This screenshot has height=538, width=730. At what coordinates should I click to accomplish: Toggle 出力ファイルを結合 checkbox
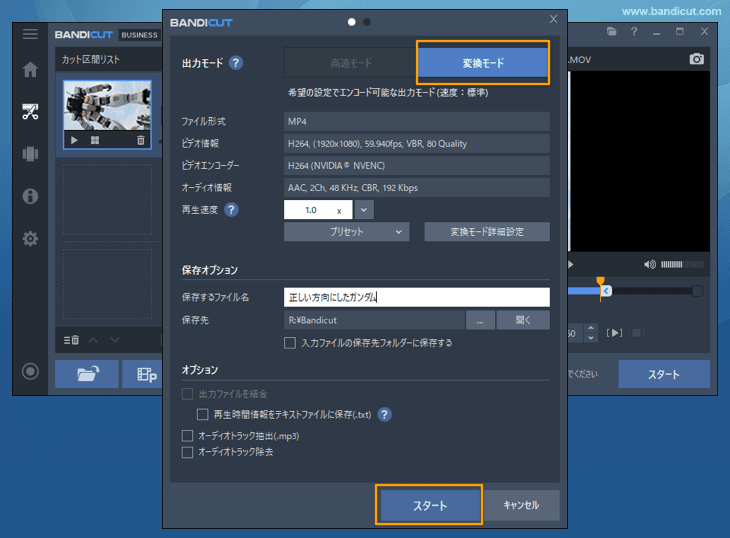tap(187, 394)
